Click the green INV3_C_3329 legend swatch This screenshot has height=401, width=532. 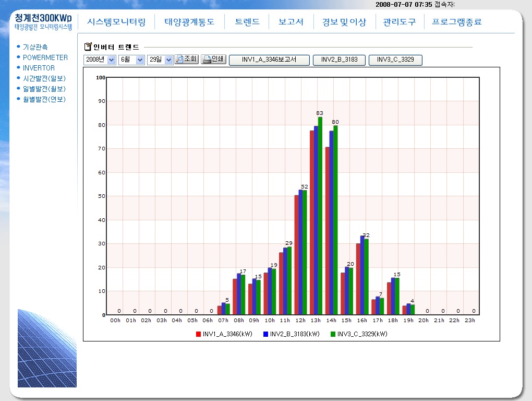pyautogui.click(x=333, y=334)
